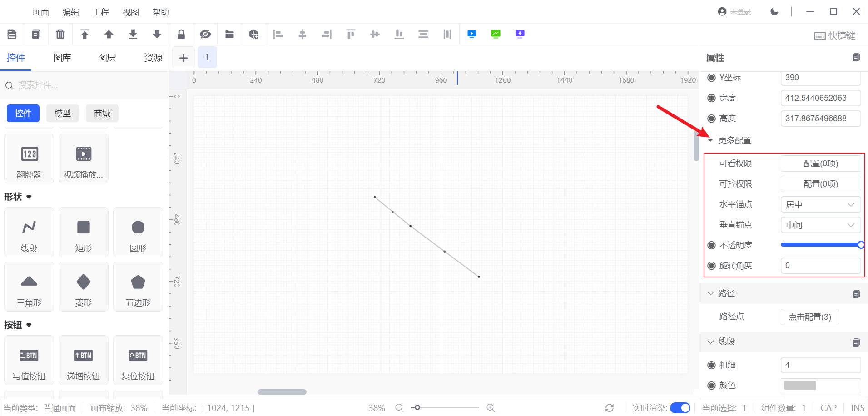Click the align-left icon in toolbar

pyautogui.click(x=278, y=34)
